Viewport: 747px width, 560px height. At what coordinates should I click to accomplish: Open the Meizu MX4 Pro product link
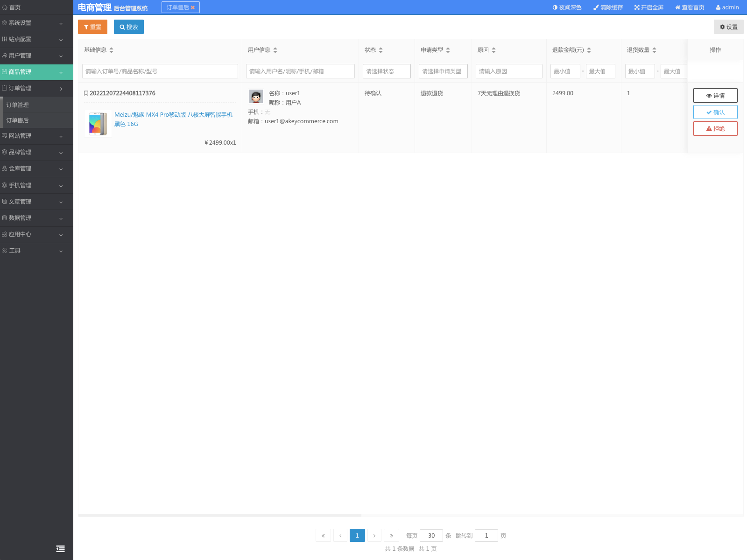[173, 119]
